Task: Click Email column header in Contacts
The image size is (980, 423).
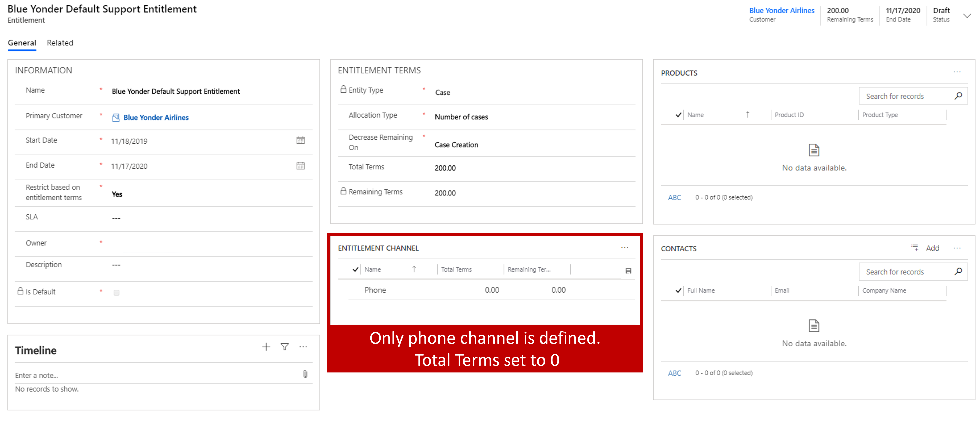Action: pos(782,291)
